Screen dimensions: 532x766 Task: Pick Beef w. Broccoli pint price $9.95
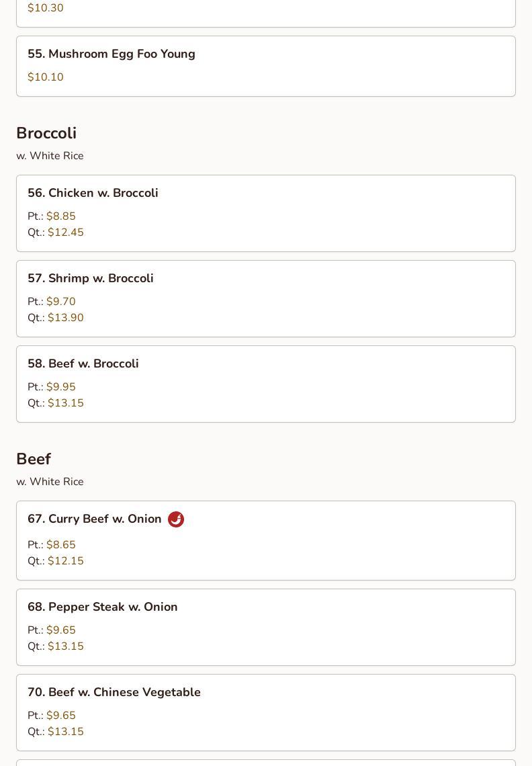click(60, 387)
